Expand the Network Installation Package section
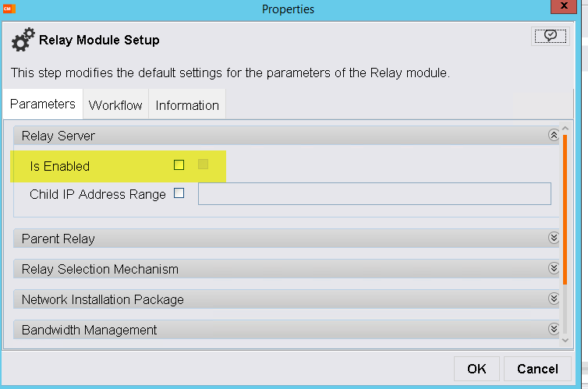Viewport: 588px width, 389px height. pos(554,299)
